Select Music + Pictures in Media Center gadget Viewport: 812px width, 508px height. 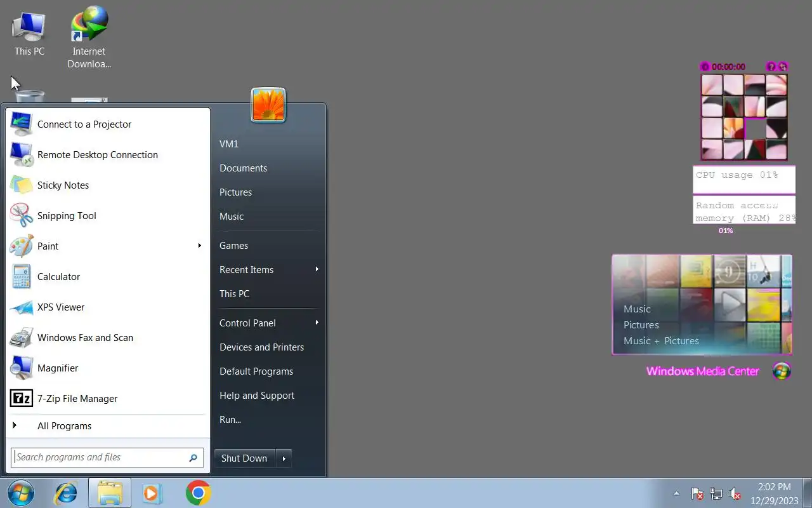click(x=661, y=341)
